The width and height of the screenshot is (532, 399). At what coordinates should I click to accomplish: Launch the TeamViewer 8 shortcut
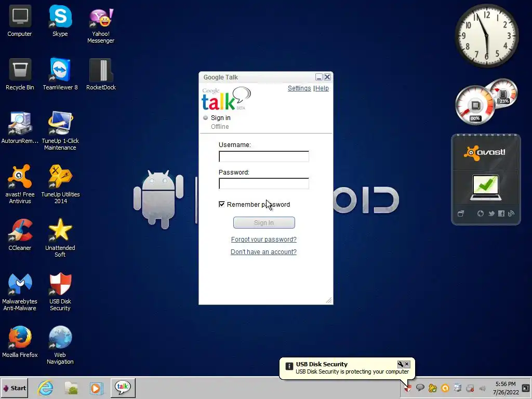click(60, 75)
